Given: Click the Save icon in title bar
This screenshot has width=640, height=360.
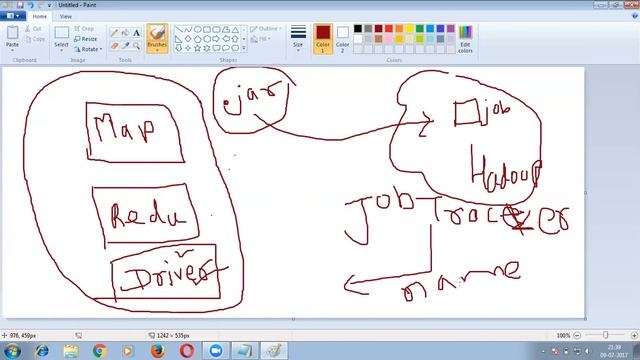Looking at the screenshot, I should pos(20,5).
